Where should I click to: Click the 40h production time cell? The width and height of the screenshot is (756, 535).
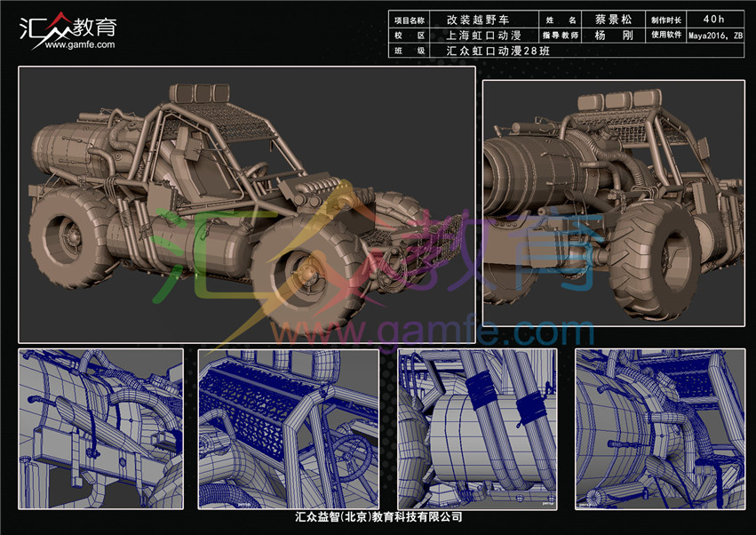714,19
